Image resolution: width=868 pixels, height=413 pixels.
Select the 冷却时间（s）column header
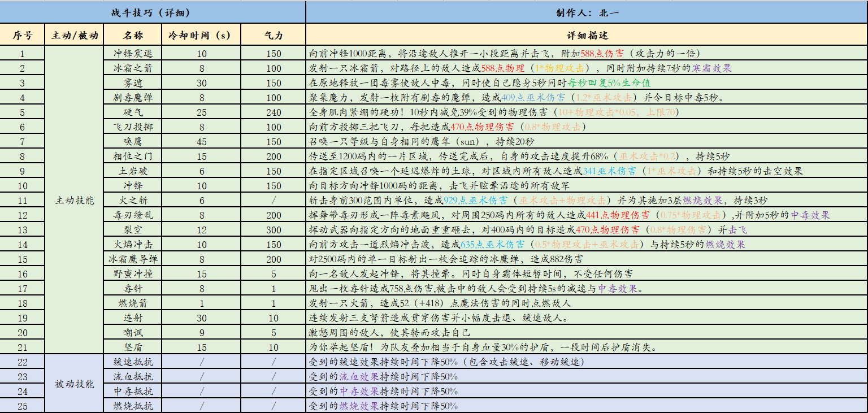point(201,35)
